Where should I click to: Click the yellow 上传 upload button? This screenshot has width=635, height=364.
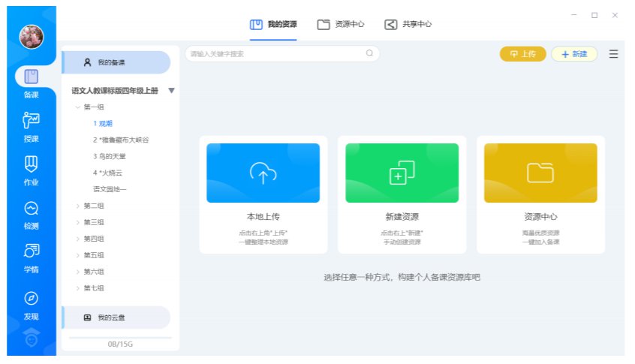[x=522, y=54]
